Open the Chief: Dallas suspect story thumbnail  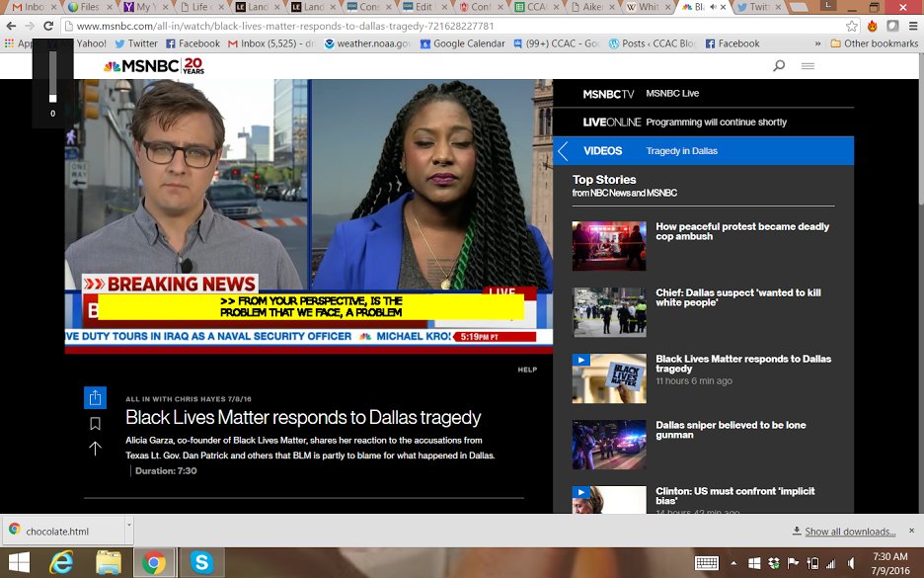tap(609, 312)
